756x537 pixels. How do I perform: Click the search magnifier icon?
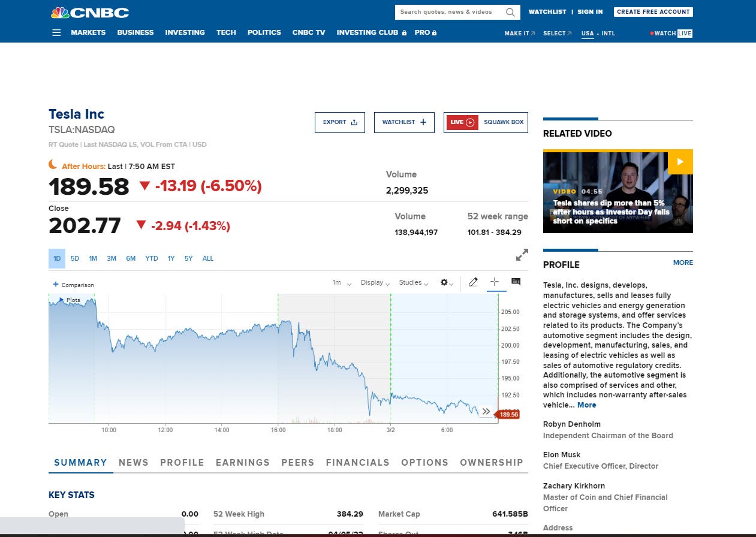click(x=510, y=12)
